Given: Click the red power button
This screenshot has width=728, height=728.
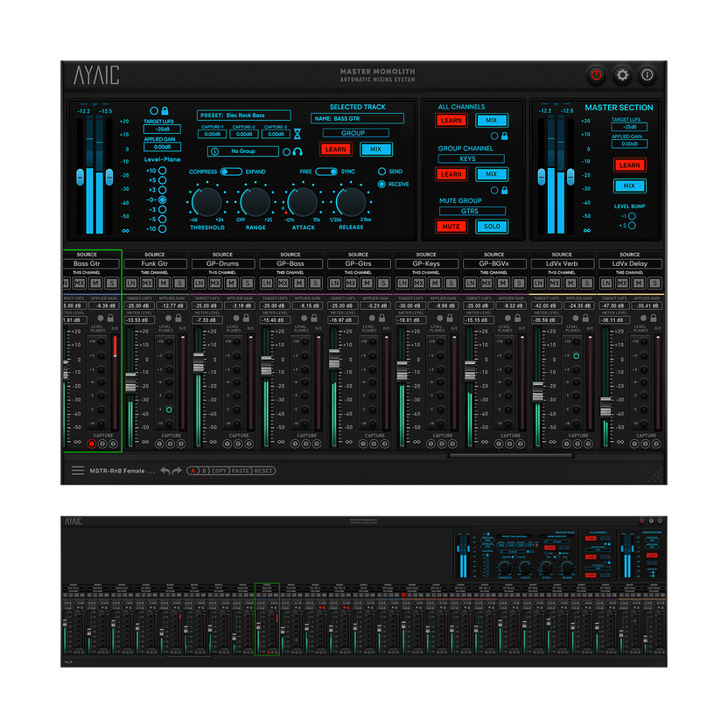Looking at the screenshot, I should [x=596, y=75].
